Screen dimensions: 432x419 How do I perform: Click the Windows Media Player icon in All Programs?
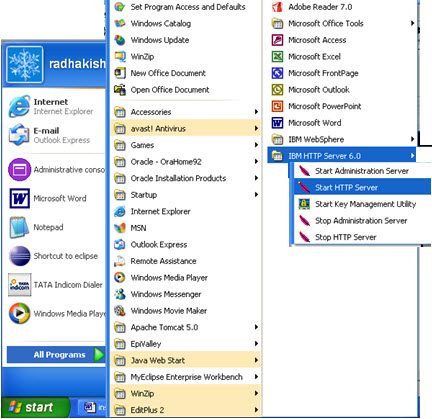(x=120, y=277)
